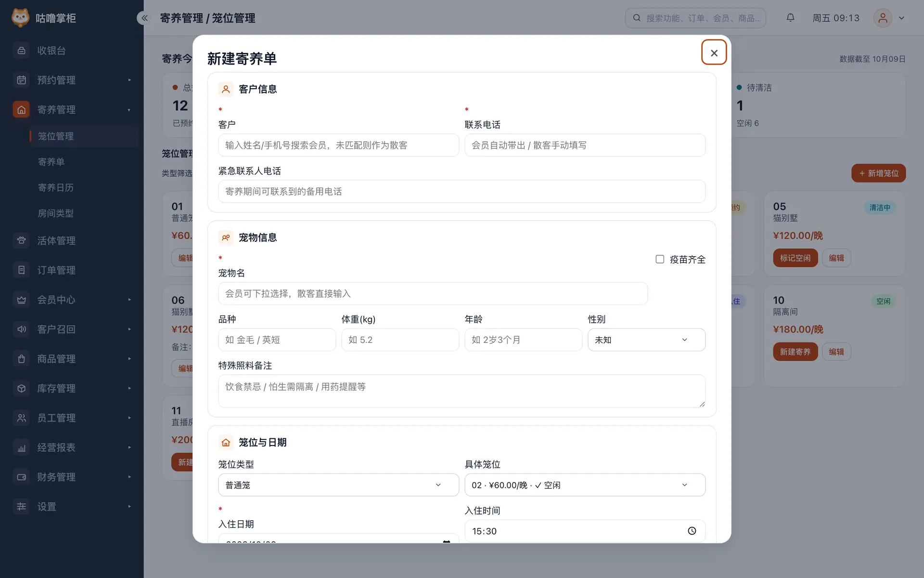
Task: Click the 咕噜掌柜 cat logo
Action: pos(20,18)
